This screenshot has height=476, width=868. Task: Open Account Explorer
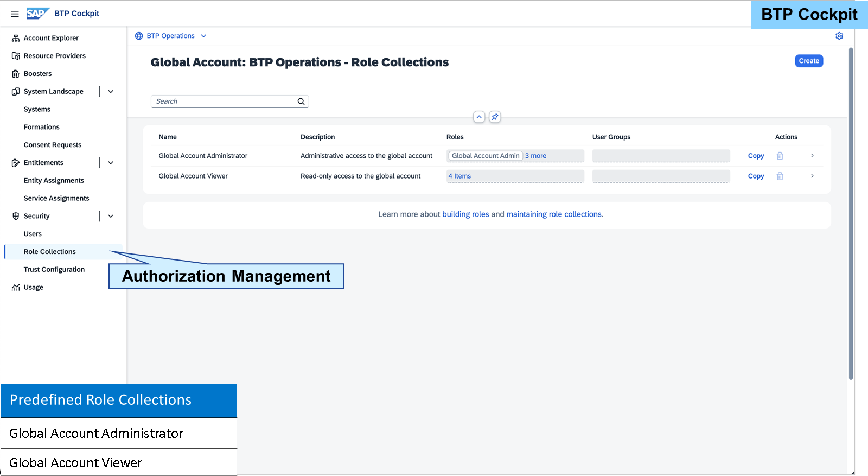[x=51, y=38]
